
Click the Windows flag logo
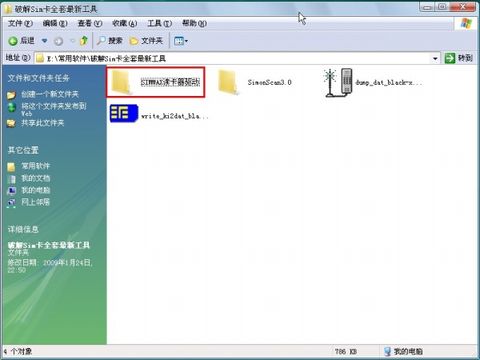(x=466, y=23)
